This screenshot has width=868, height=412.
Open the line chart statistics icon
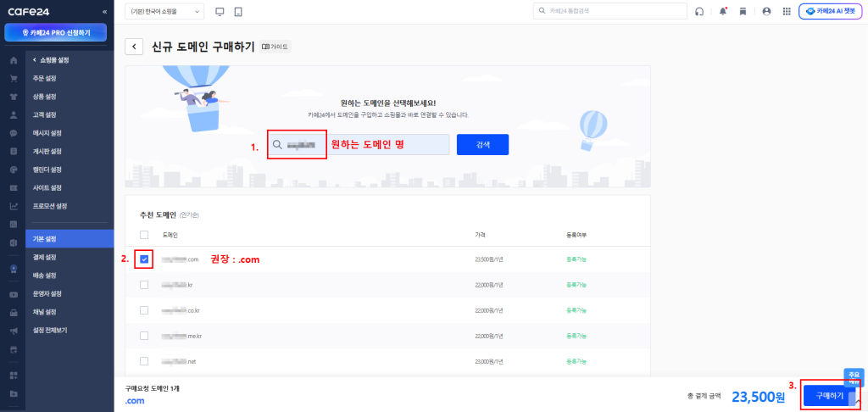tap(14, 206)
